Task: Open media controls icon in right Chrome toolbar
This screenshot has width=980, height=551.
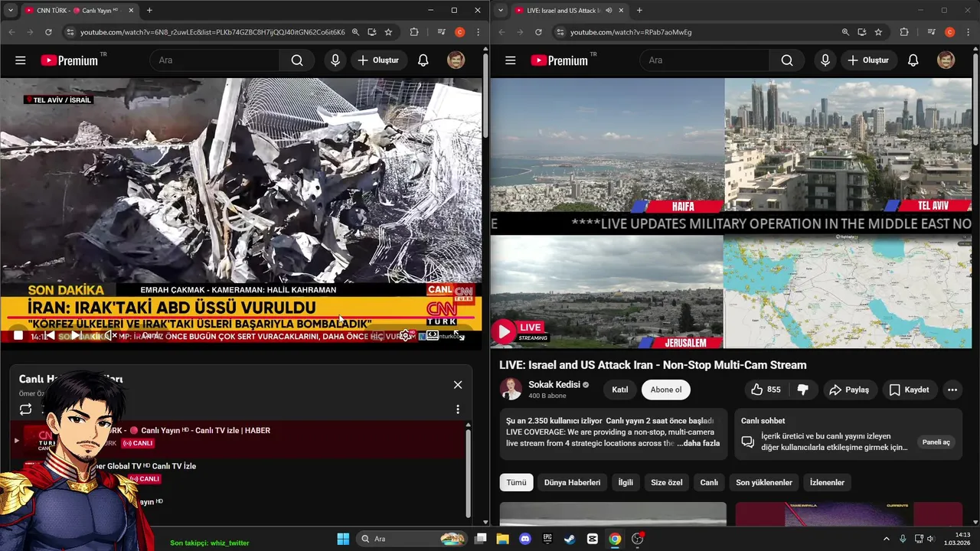Action: (x=931, y=32)
